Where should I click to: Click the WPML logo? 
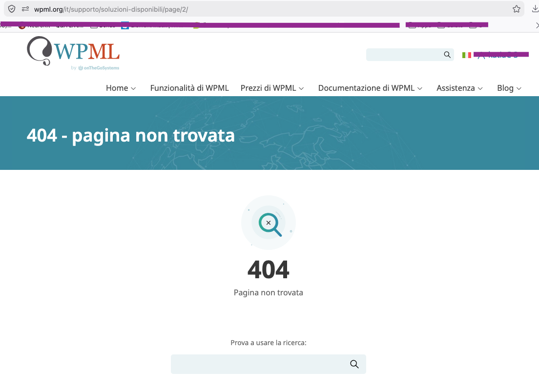click(73, 51)
